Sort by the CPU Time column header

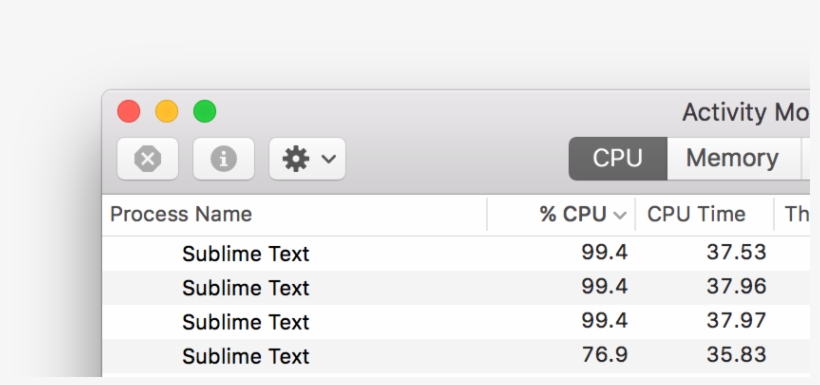[704, 214]
